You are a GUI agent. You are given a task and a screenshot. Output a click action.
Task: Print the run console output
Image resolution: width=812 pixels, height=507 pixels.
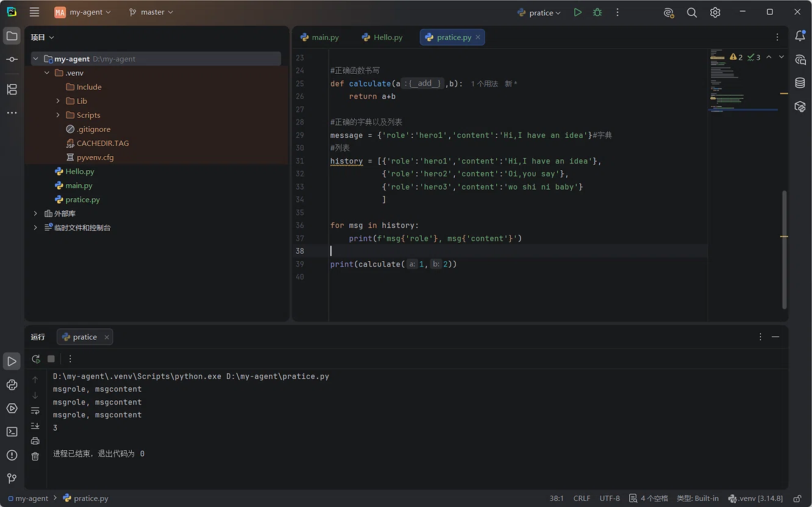[x=35, y=440]
